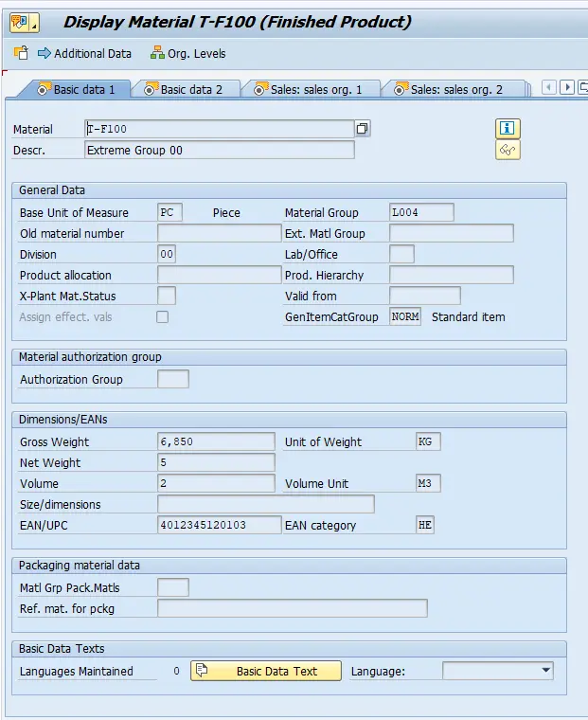Click the Material Group field
Image resolution: width=588 pixels, height=720 pixels.
pyautogui.click(x=421, y=212)
